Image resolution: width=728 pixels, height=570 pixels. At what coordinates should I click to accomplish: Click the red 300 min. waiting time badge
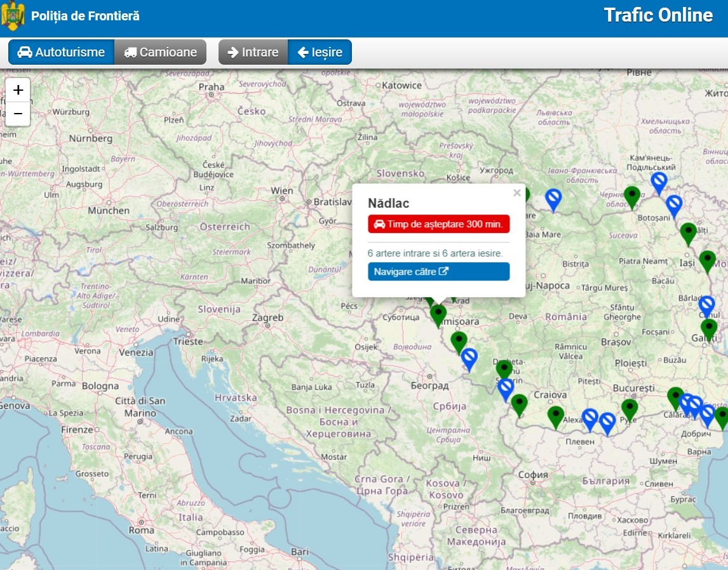click(x=438, y=224)
